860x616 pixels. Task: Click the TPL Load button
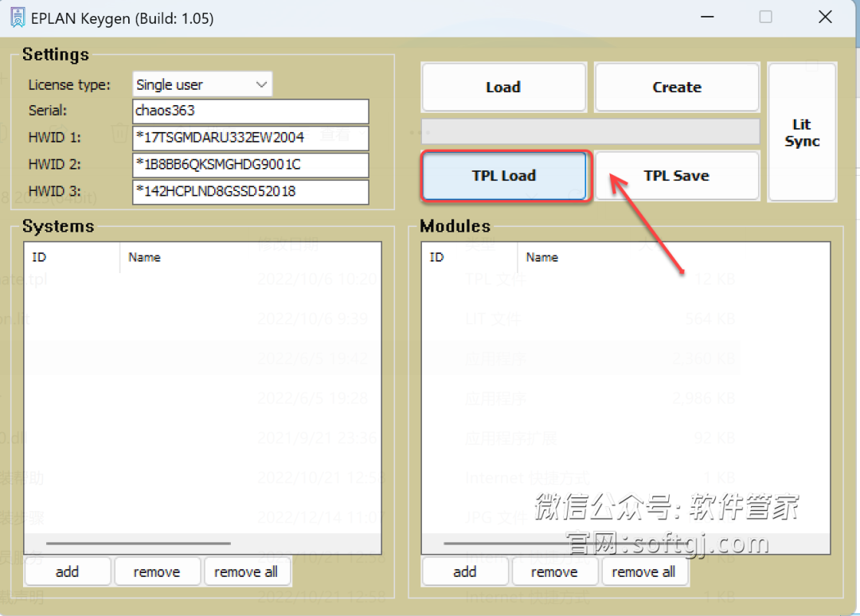click(x=503, y=175)
